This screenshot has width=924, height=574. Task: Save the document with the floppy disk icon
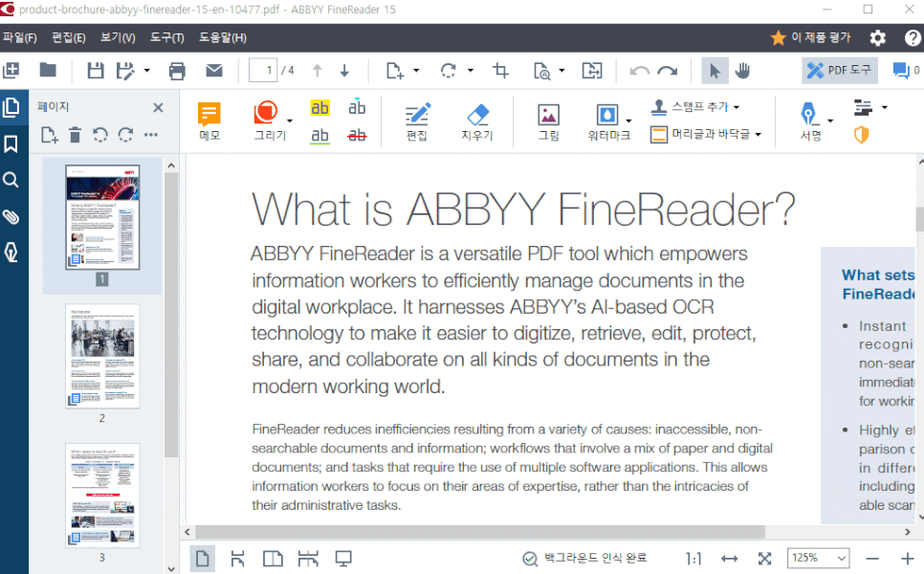click(96, 71)
